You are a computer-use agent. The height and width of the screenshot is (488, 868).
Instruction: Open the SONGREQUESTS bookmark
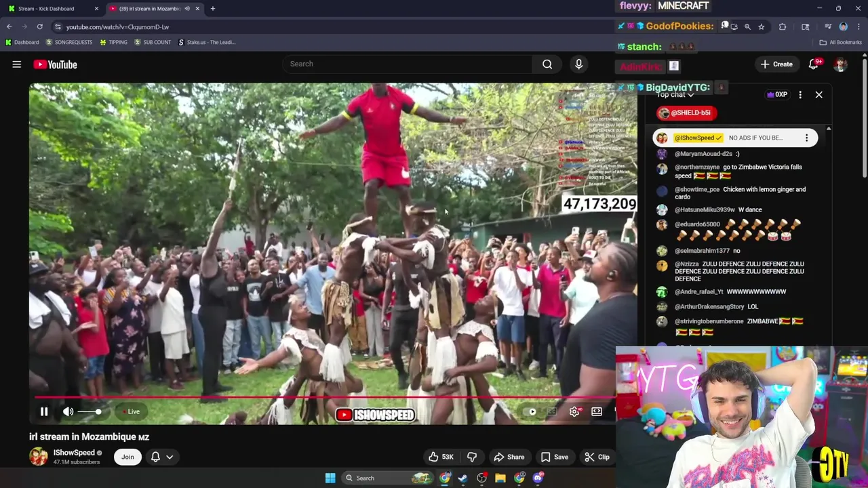point(69,42)
